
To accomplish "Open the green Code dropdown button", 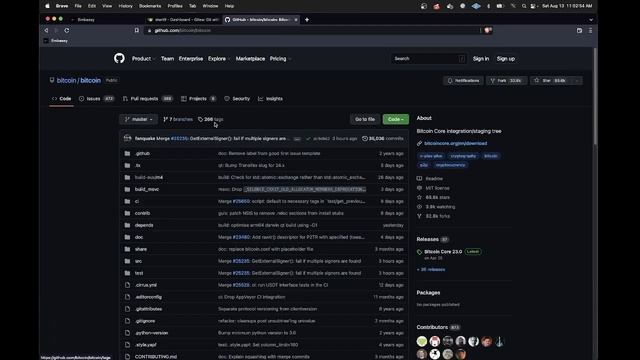I will (x=396, y=119).
